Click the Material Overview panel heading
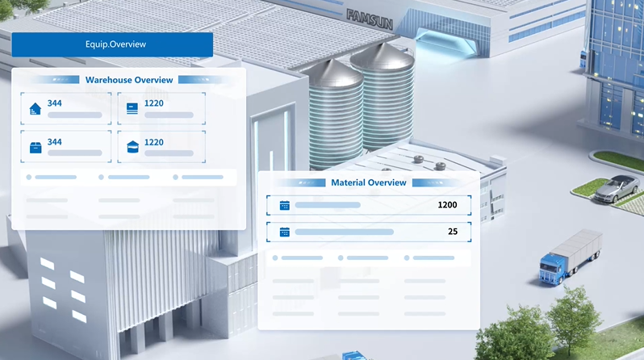The width and height of the screenshot is (644, 360). click(369, 182)
